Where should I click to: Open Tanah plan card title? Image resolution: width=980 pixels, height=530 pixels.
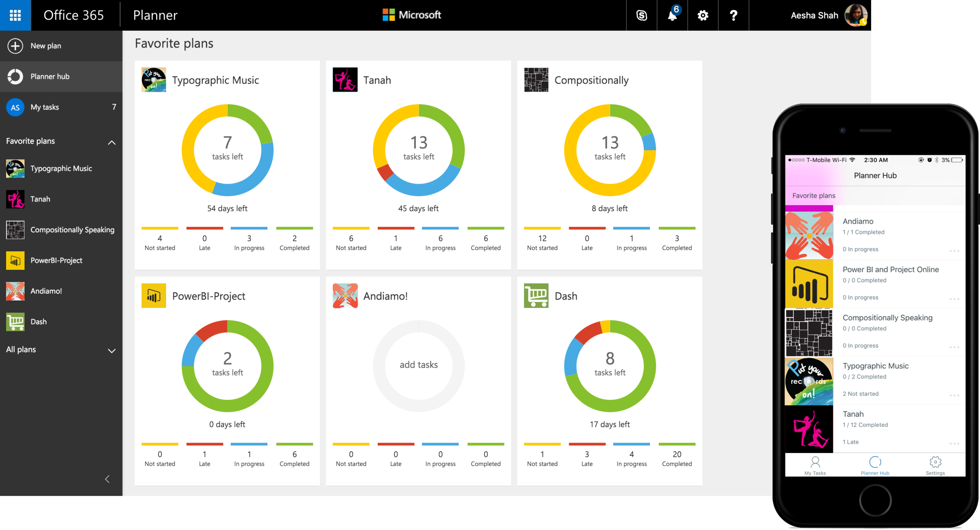click(377, 80)
